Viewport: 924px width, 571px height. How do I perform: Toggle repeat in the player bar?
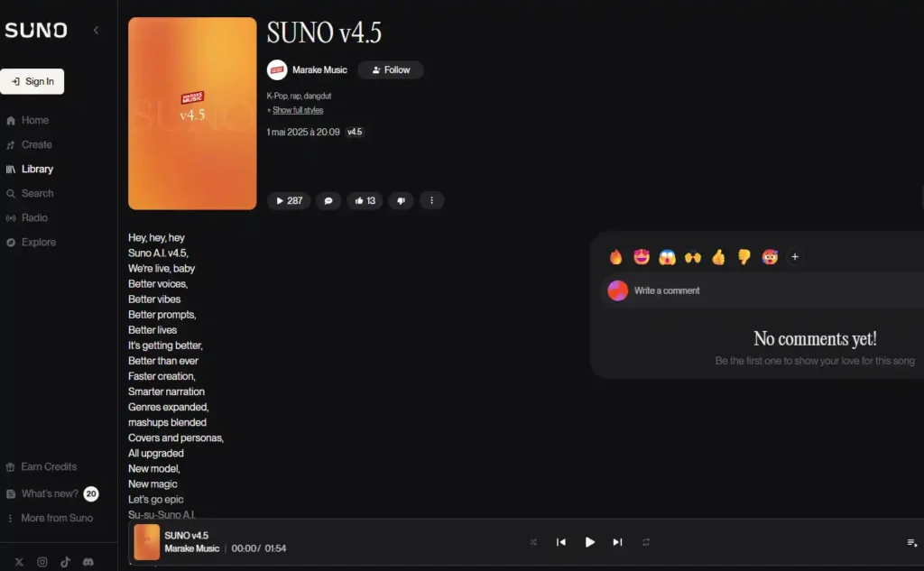[x=646, y=542]
